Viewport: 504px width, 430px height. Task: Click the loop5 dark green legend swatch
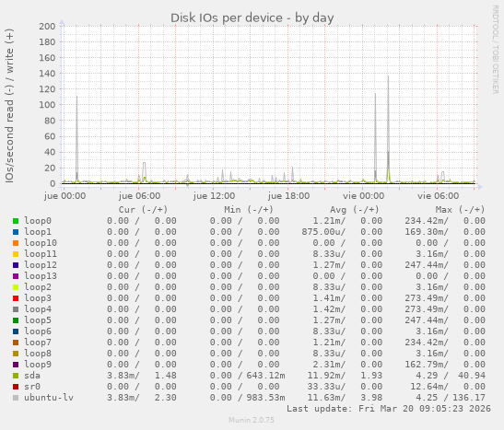click(x=16, y=320)
